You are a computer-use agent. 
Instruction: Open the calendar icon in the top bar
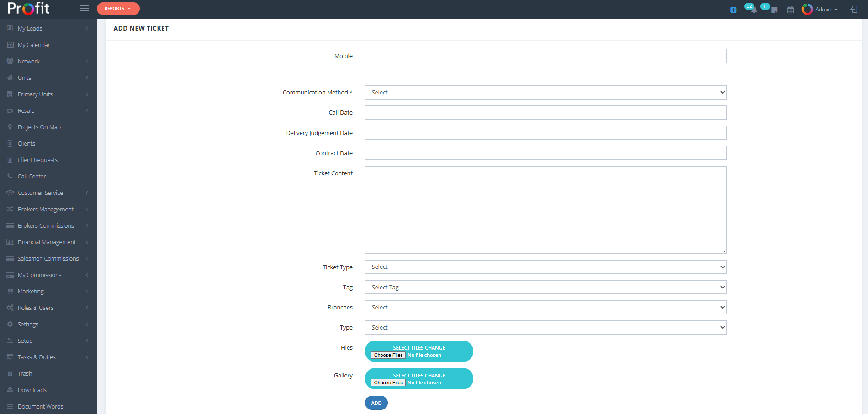tap(790, 9)
